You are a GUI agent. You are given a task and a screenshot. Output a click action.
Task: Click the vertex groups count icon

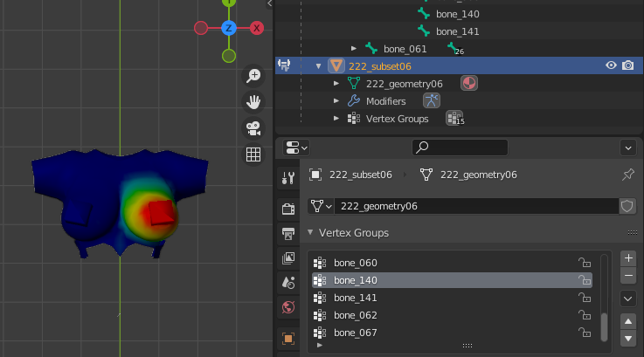click(x=455, y=118)
